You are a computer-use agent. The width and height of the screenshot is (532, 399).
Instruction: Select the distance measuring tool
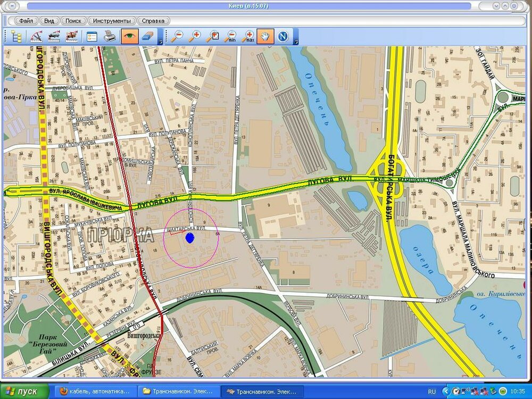(37, 37)
